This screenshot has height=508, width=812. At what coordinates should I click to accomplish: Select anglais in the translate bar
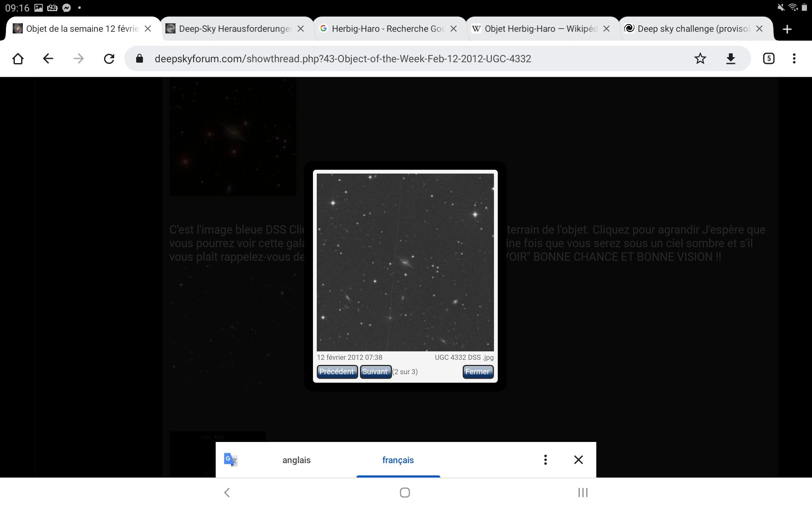point(296,460)
